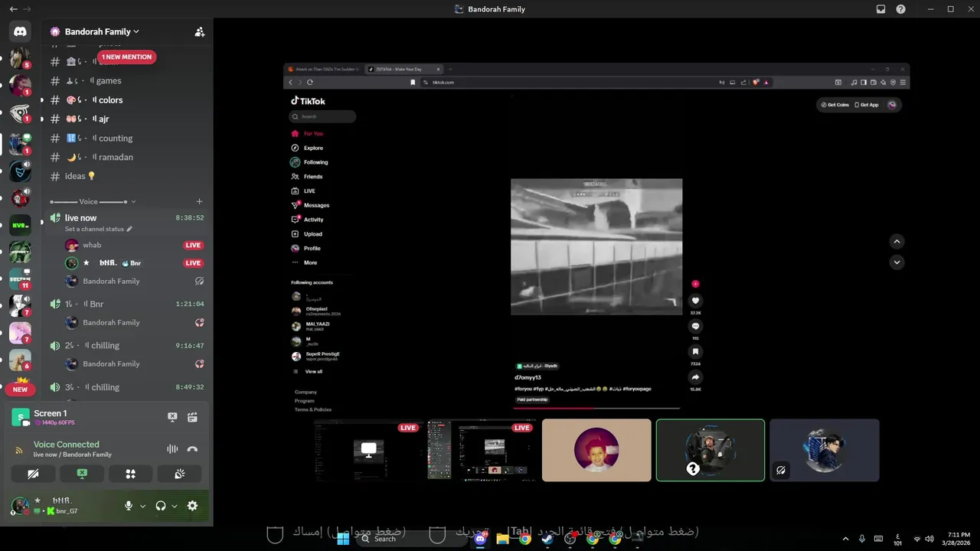The image size is (980, 551).
Task: Open the counting text channel
Action: coord(126,139)
